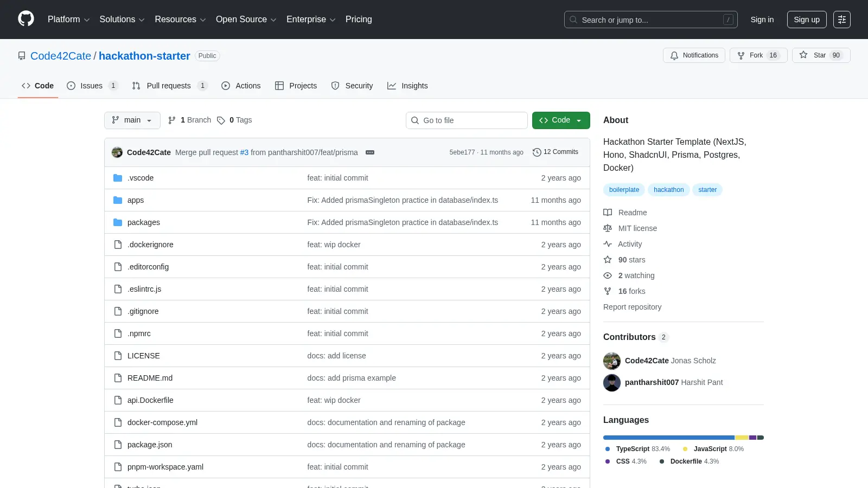868x488 pixels.
Task: Open the Platform menu
Action: coord(68,20)
